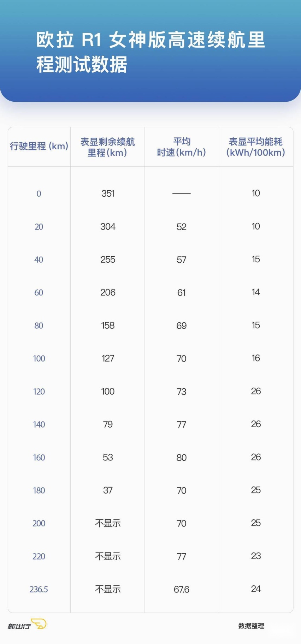The width and height of the screenshot is (301, 644).
Task: Select the 表显剩余续航里程 column header
Action: tap(107, 147)
